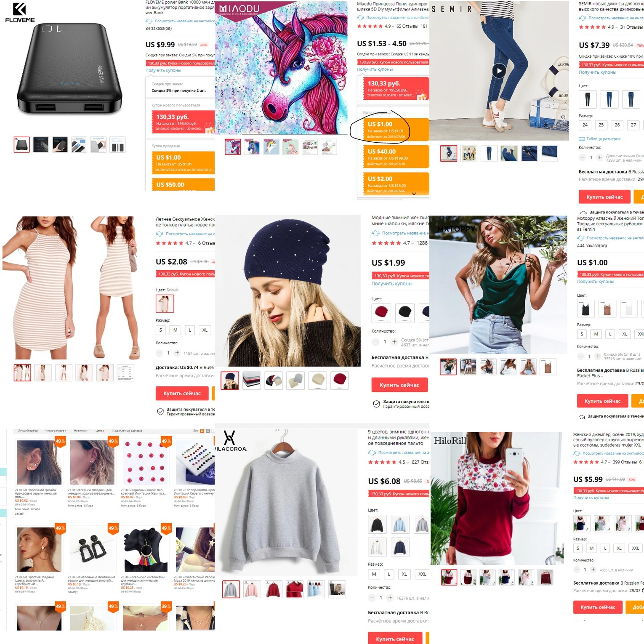Screen dimensions: 644x644
Task: Click Получить купоны link under knit hat price
Action: pos(392,284)
